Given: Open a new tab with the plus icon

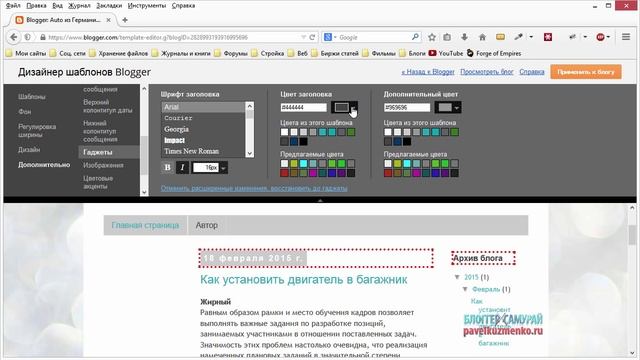Looking at the screenshot, I should pyautogui.click(x=125, y=20).
